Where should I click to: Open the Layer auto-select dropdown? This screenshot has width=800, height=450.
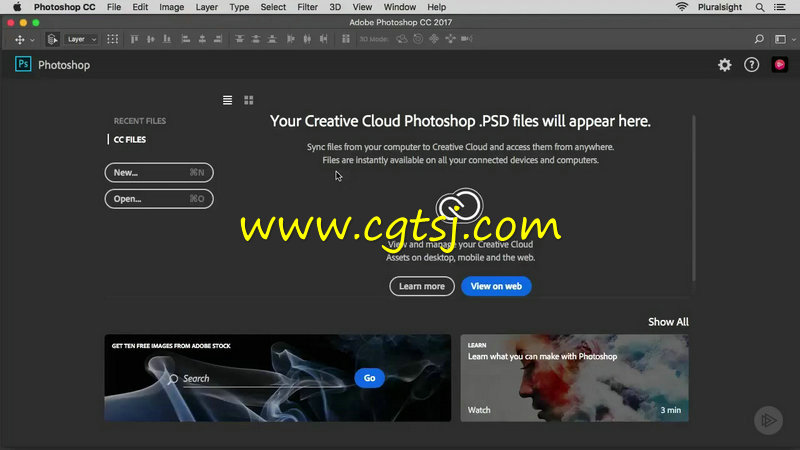click(81, 39)
